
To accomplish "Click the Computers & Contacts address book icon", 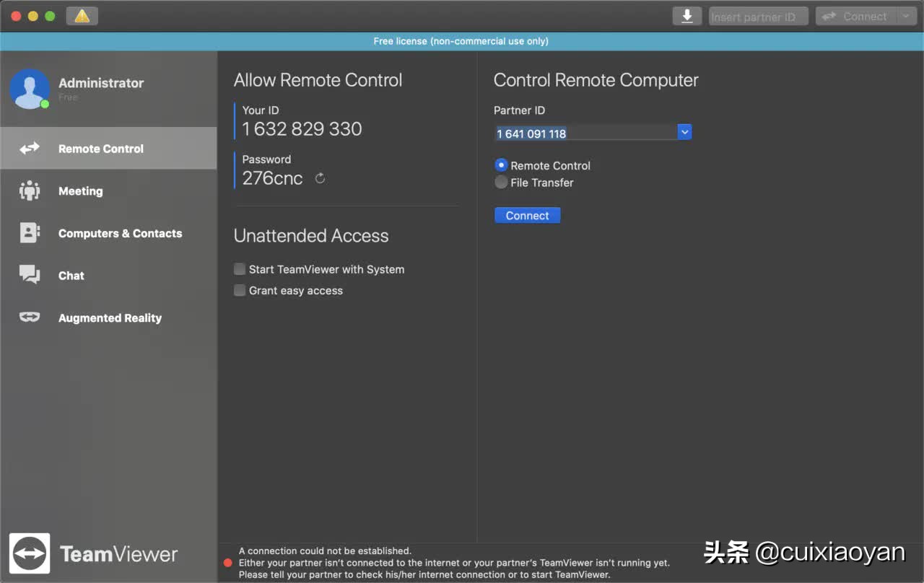I will click(x=30, y=233).
